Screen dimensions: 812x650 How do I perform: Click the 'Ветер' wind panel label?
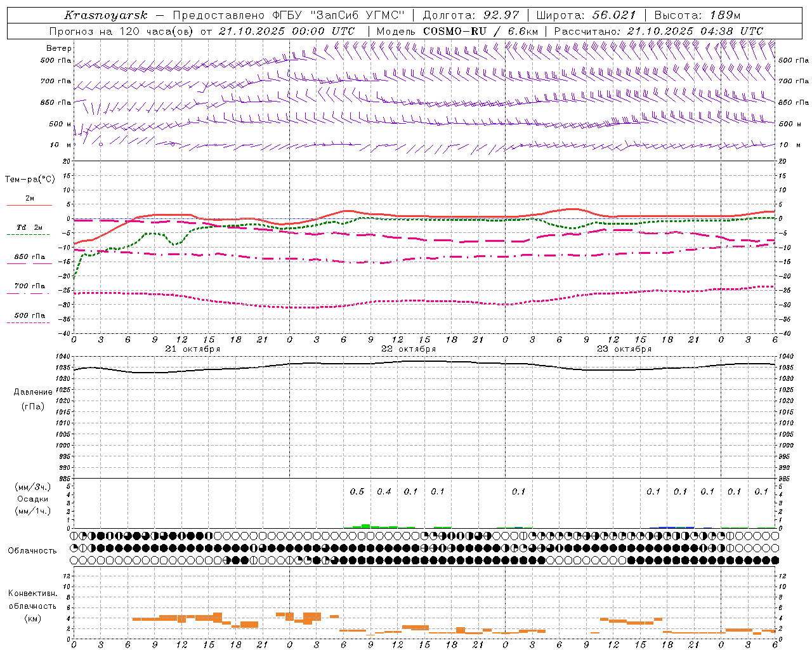[x=59, y=48]
